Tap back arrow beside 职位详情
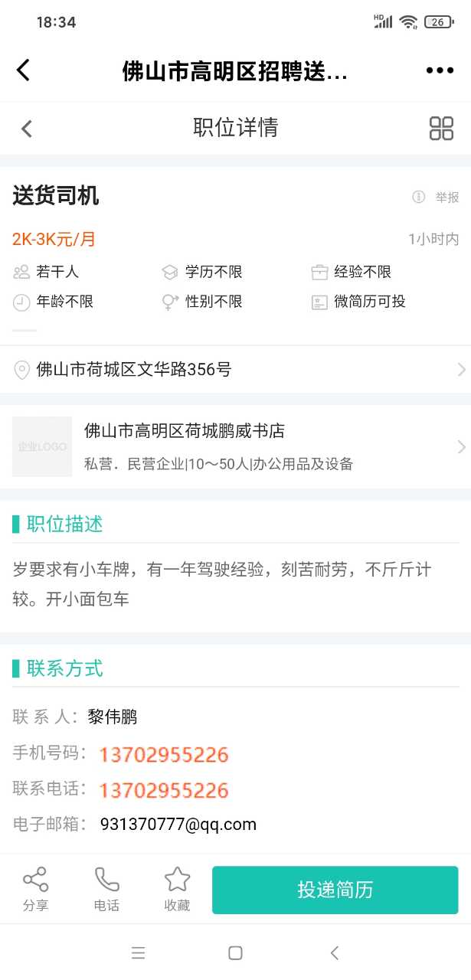The height and width of the screenshot is (980, 471). coord(27,128)
